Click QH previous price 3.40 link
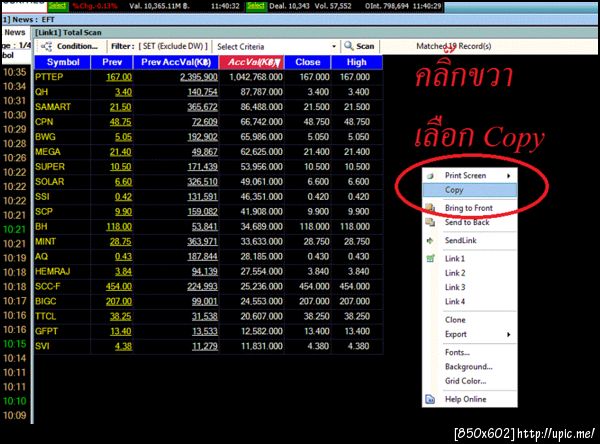Viewport: 600px width, 444px height. pyautogui.click(x=123, y=92)
